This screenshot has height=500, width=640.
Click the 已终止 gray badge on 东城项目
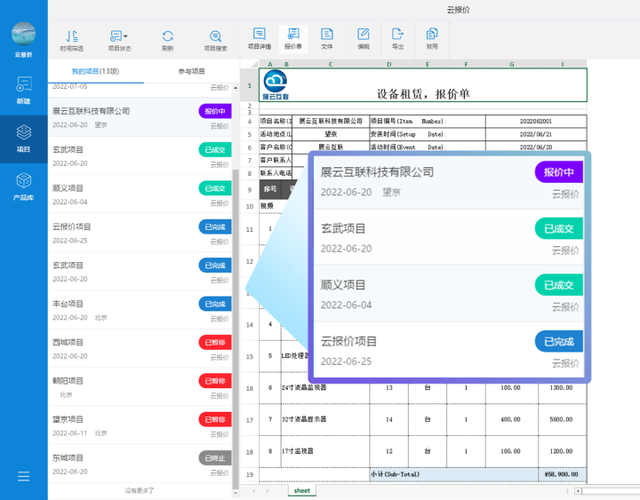215,458
